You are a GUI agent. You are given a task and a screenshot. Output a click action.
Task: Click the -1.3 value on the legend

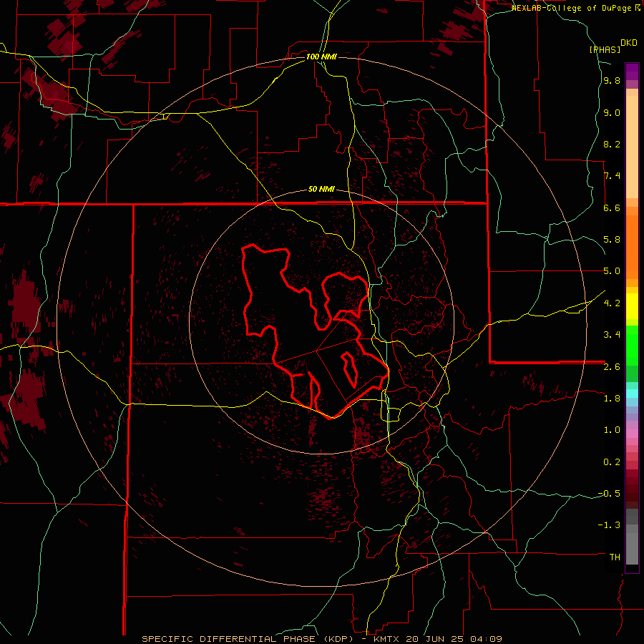click(609, 525)
